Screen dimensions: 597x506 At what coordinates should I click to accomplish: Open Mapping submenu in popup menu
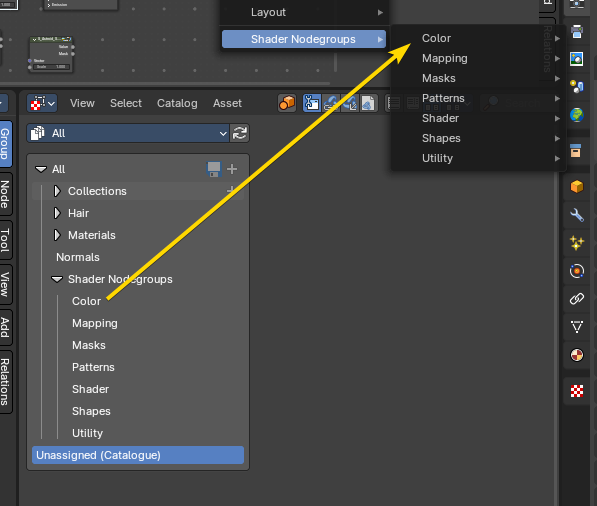479,58
